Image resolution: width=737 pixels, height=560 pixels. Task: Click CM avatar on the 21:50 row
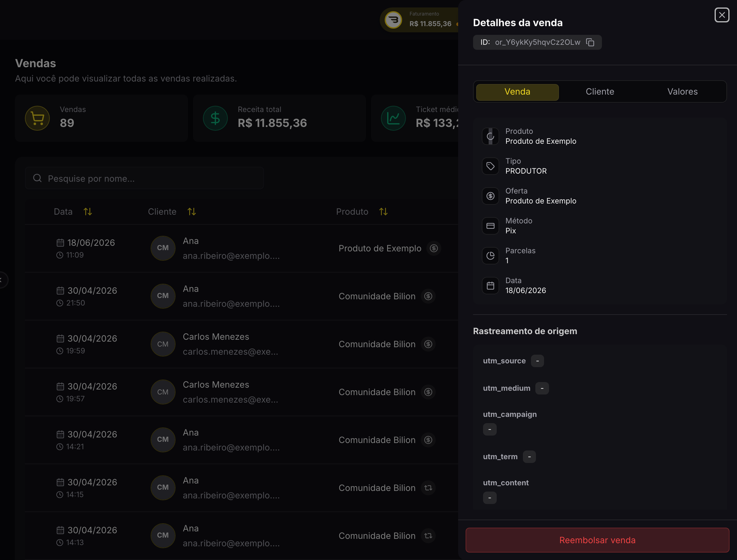coord(163,296)
